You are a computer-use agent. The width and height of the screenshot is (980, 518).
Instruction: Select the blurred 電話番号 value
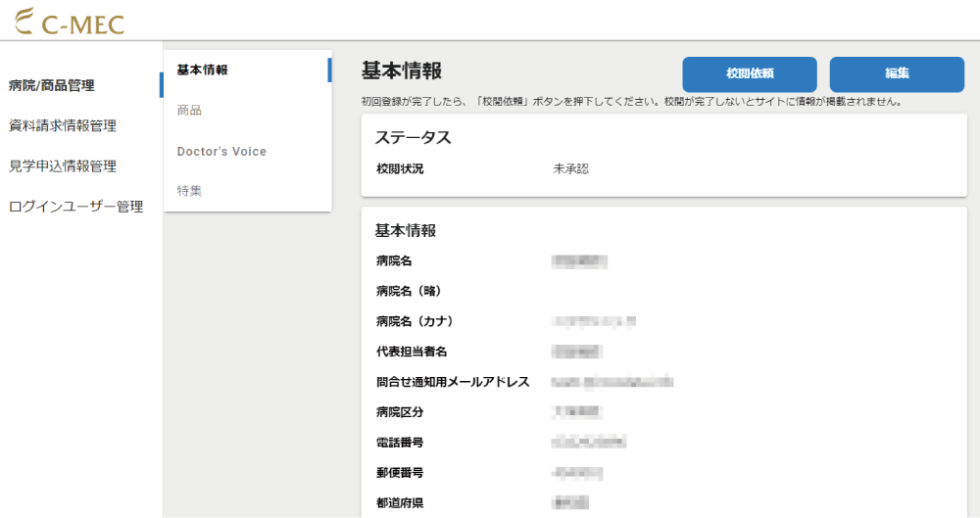(589, 443)
